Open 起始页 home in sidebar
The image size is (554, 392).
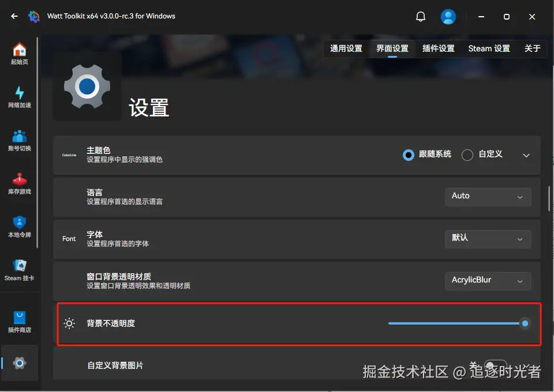pyautogui.click(x=20, y=54)
